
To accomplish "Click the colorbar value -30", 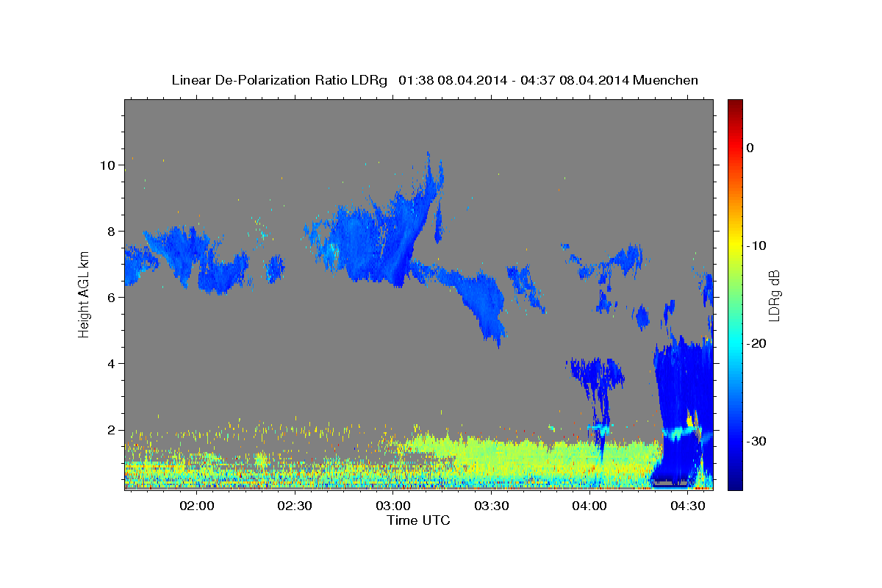I will pos(756,441).
